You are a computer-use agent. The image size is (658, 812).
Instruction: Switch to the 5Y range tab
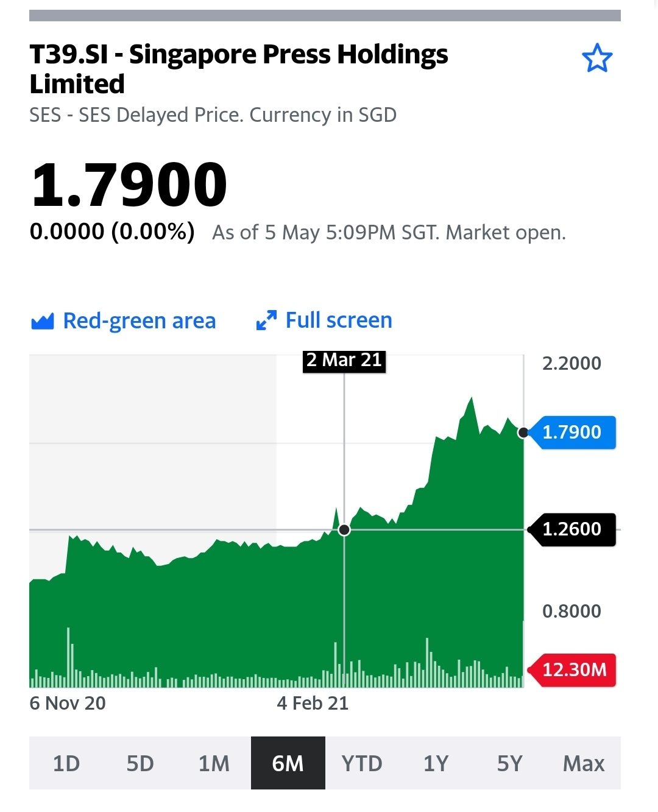tap(510, 763)
